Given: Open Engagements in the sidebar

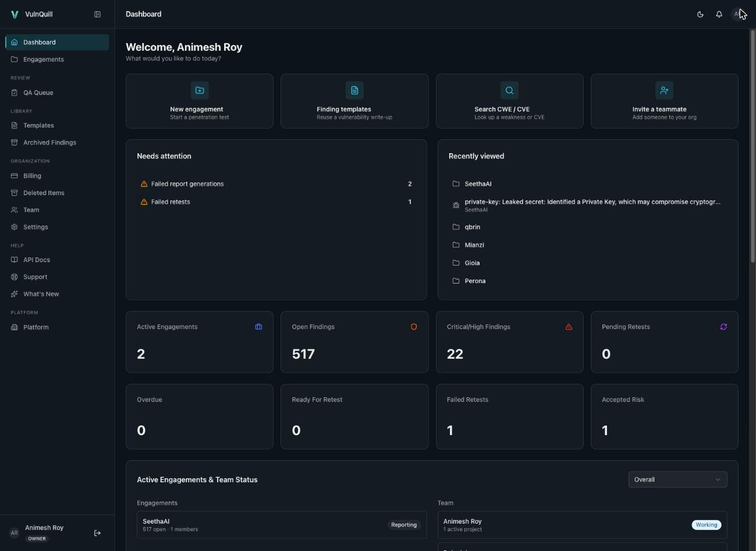Looking at the screenshot, I should tap(57, 59).
